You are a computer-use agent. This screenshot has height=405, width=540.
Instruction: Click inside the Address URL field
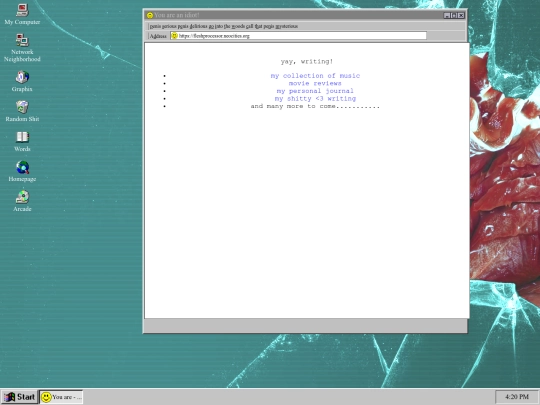pyautogui.click(x=298, y=35)
